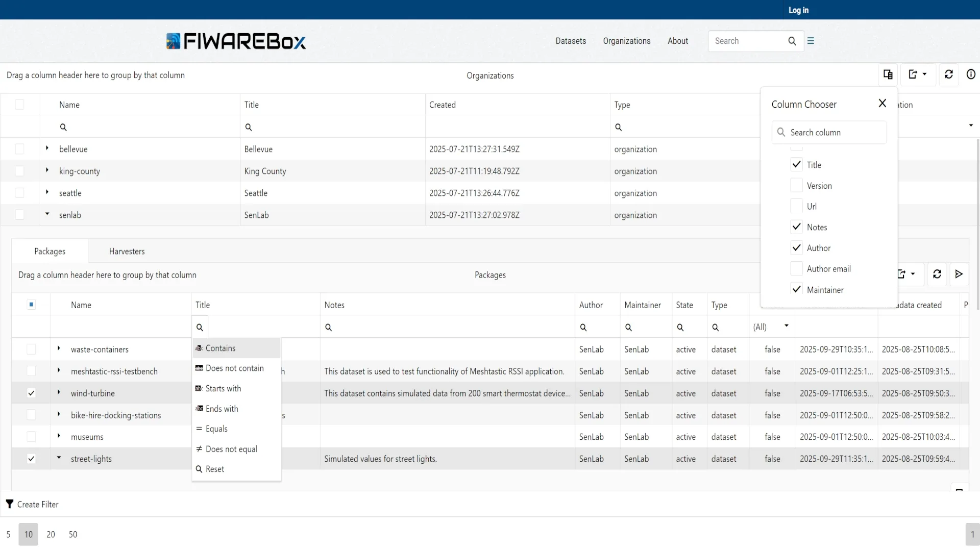Enable the Version column checkbox
The width and height of the screenshot is (980, 551).
797,185
